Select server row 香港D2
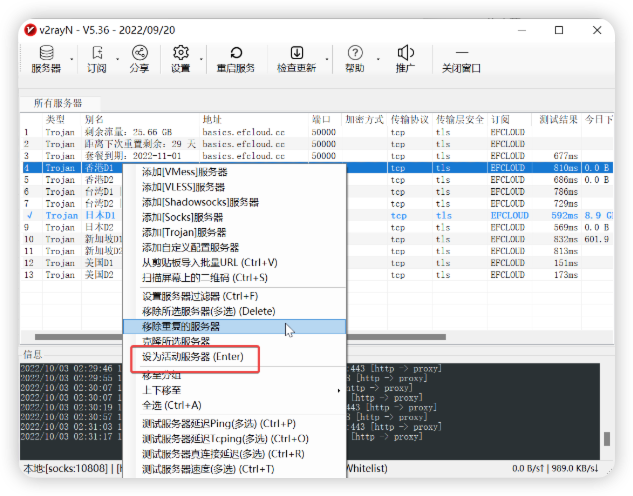The image size is (633, 496). [x=99, y=180]
